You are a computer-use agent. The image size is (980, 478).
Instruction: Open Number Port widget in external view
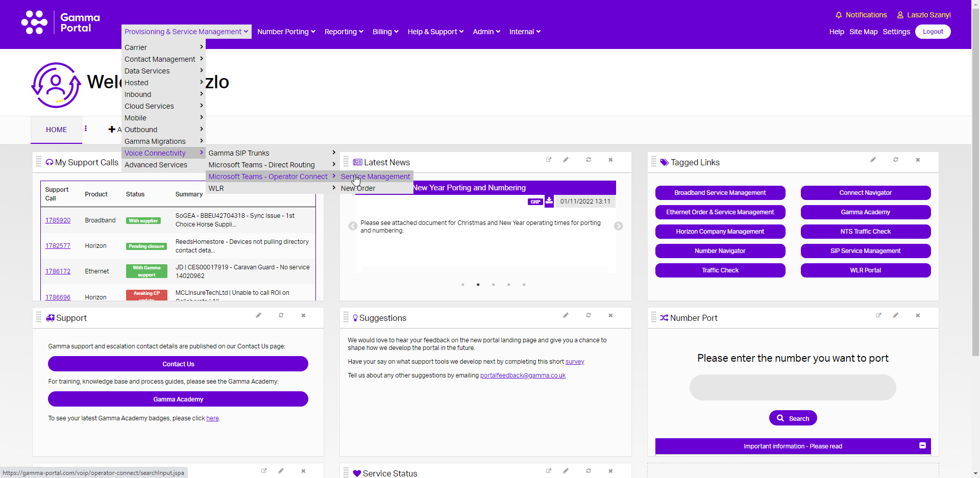(x=878, y=315)
